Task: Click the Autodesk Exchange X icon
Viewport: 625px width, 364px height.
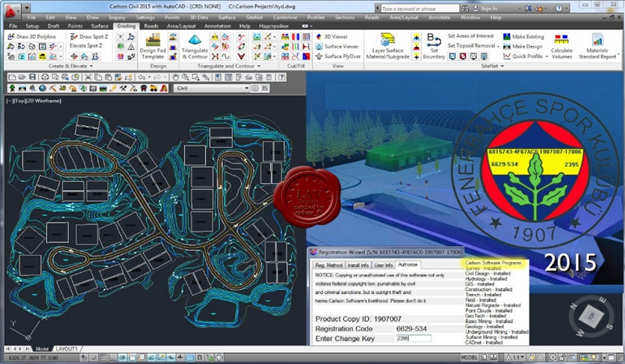Action: click(528, 8)
